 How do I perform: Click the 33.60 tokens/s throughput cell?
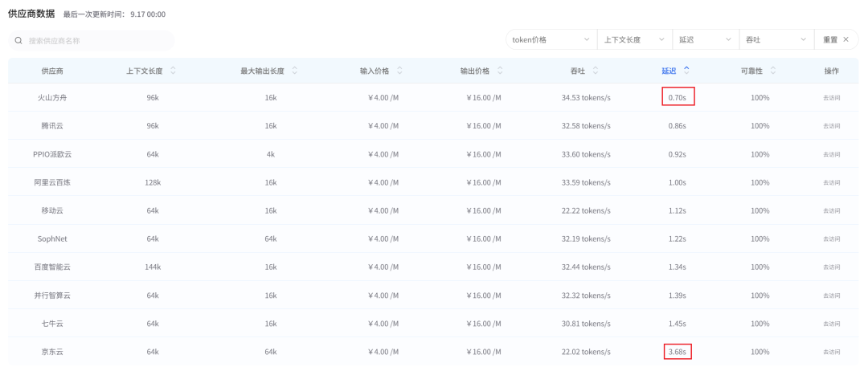pyautogui.click(x=586, y=154)
